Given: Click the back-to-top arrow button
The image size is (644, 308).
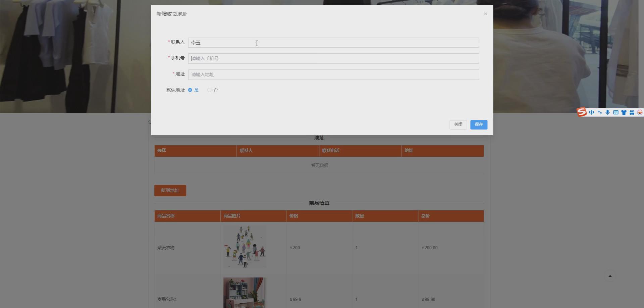Looking at the screenshot, I should [610, 276].
